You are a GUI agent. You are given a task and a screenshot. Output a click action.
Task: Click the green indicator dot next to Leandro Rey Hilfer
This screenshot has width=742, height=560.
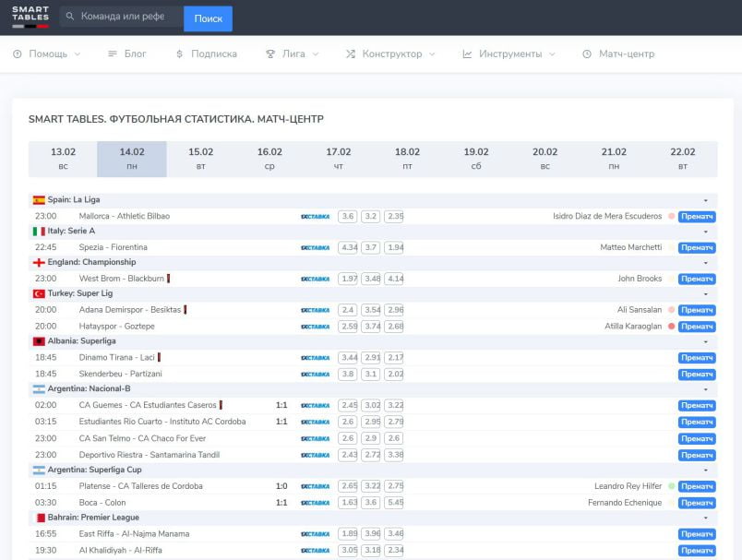click(x=672, y=486)
